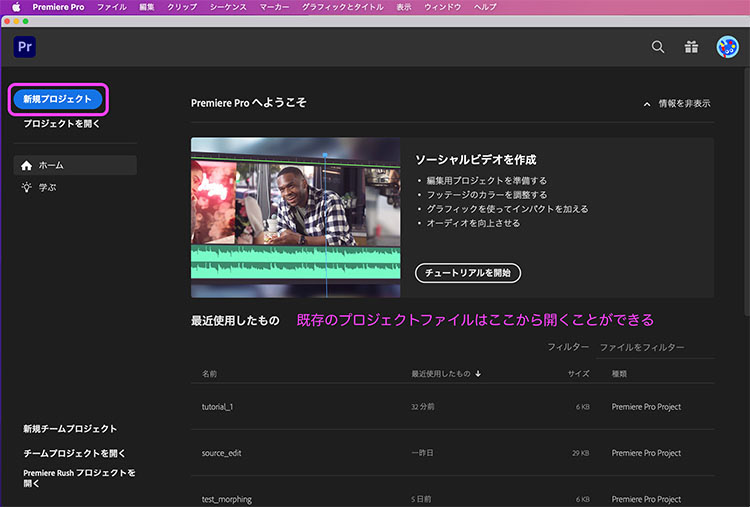Viewport: 750px width, 507px height.
Task: Click 新規チームプロジェクト
Action: 70,429
